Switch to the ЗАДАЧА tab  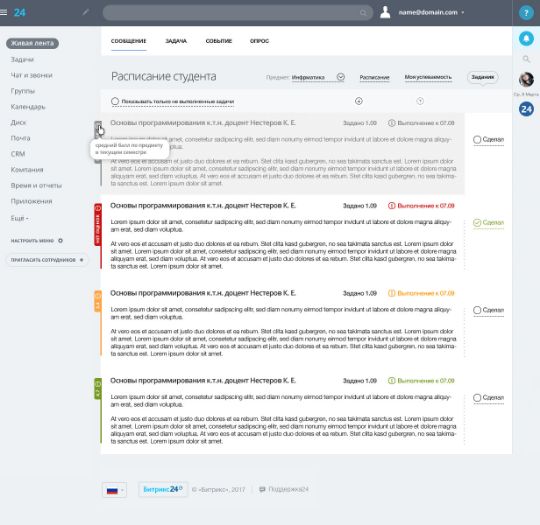click(x=176, y=41)
